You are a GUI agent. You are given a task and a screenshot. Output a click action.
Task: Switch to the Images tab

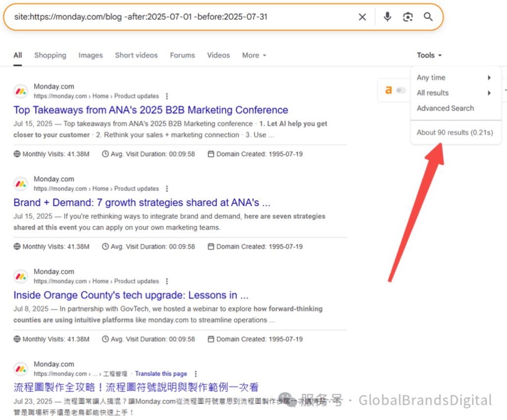tap(91, 55)
